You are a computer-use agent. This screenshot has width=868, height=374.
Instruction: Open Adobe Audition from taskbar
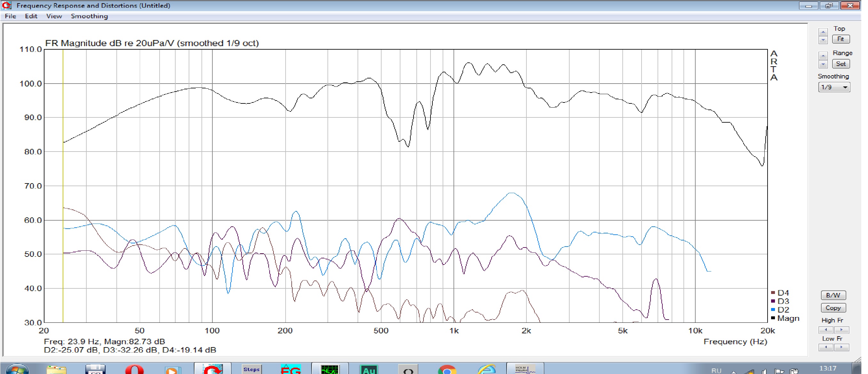[369, 369]
